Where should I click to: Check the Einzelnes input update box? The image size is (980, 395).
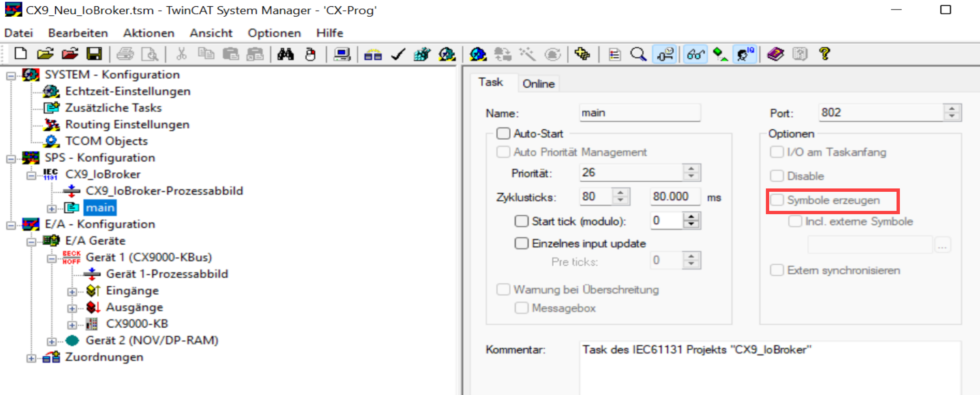[x=522, y=243]
